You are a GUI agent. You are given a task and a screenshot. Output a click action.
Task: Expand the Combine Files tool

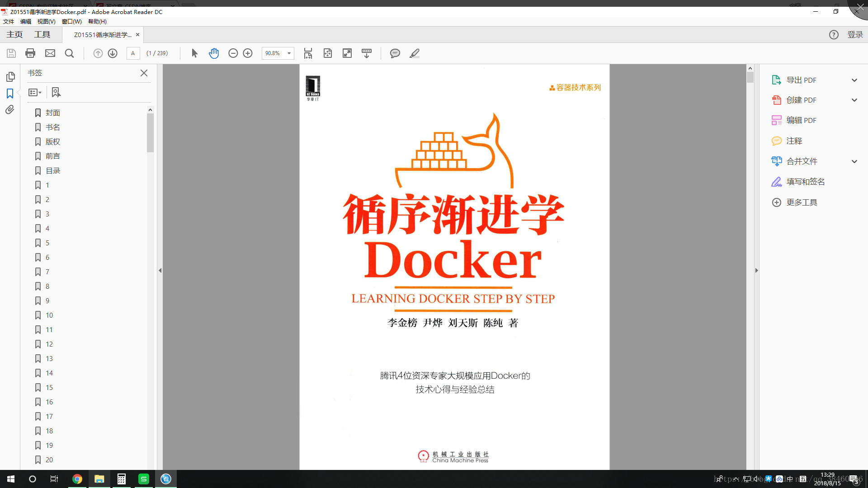854,161
